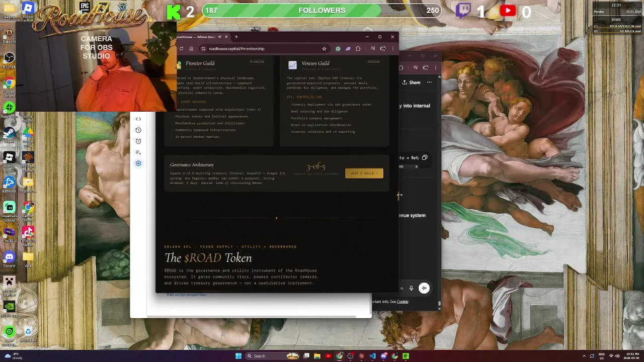Viewport: 644px width, 362px height.
Task: Open the Diablo II desktop shortcut
Action: (9, 36)
